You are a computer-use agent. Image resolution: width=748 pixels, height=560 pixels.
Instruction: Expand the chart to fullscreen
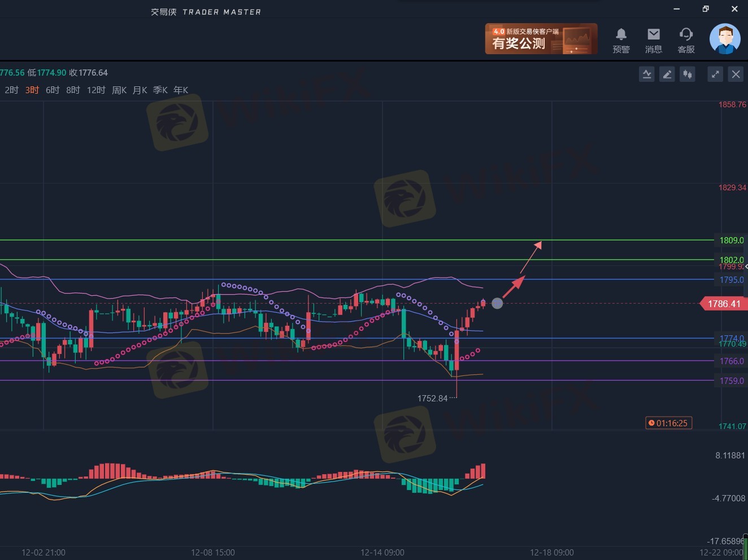click(715, 75)
